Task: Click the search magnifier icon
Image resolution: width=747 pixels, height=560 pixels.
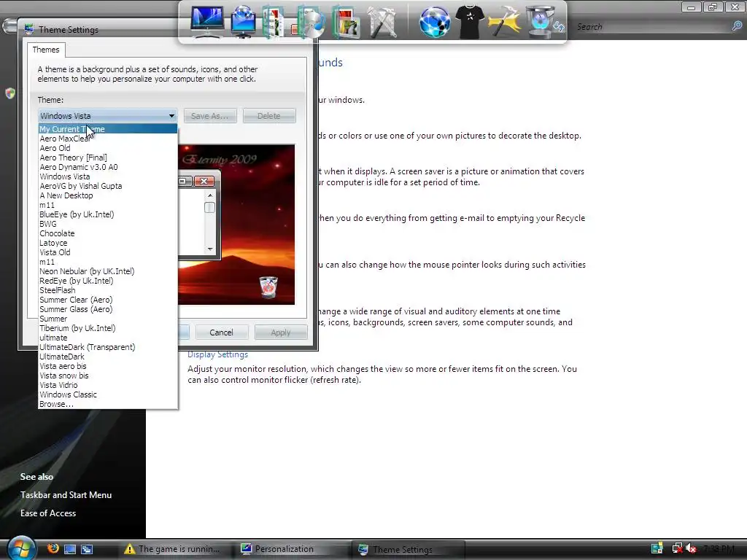Action: 737,26
